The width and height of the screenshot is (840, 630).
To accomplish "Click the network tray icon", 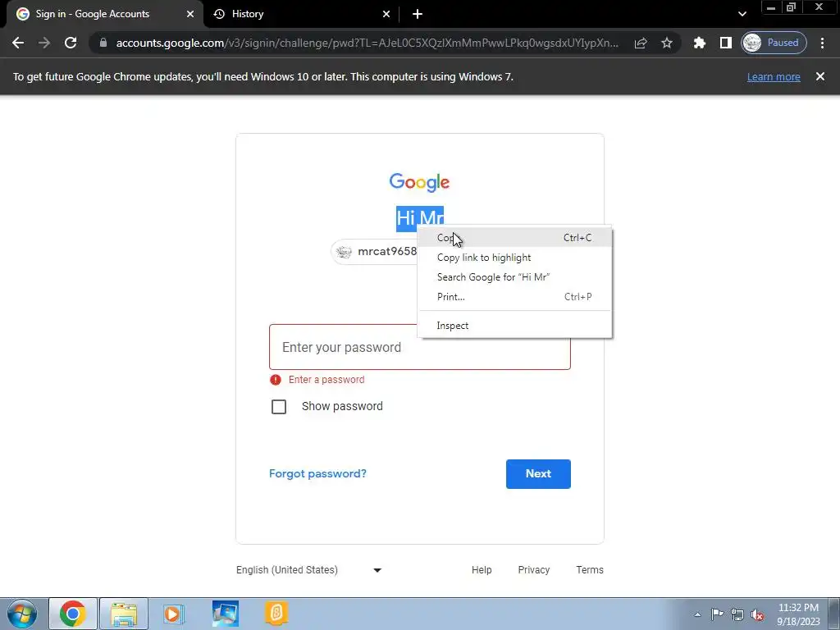I will [737, 614].
